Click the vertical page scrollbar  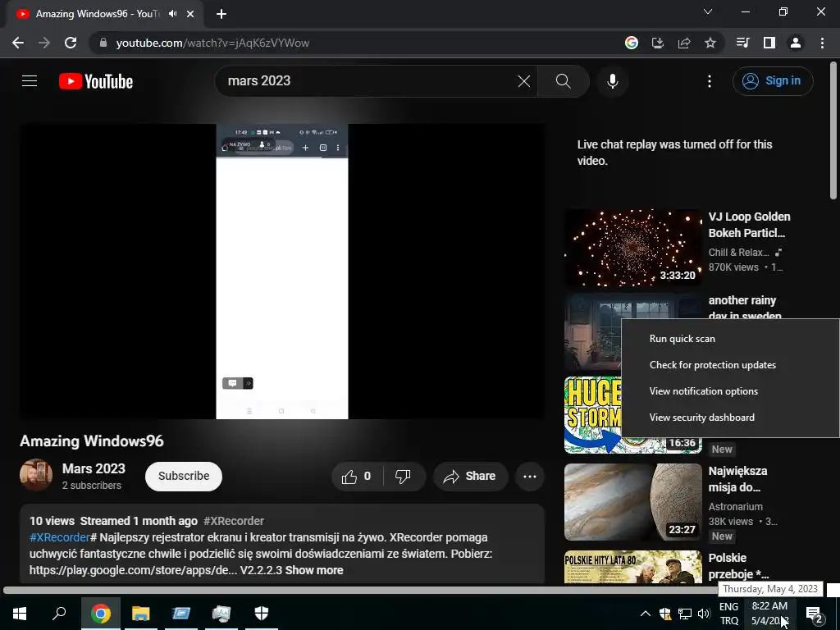click(x=833, y=131)
